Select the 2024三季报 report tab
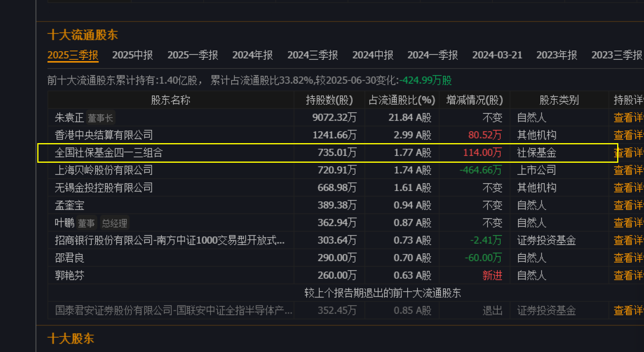Image resolution: width=644 pixels, height=352 pixels. 313,55
